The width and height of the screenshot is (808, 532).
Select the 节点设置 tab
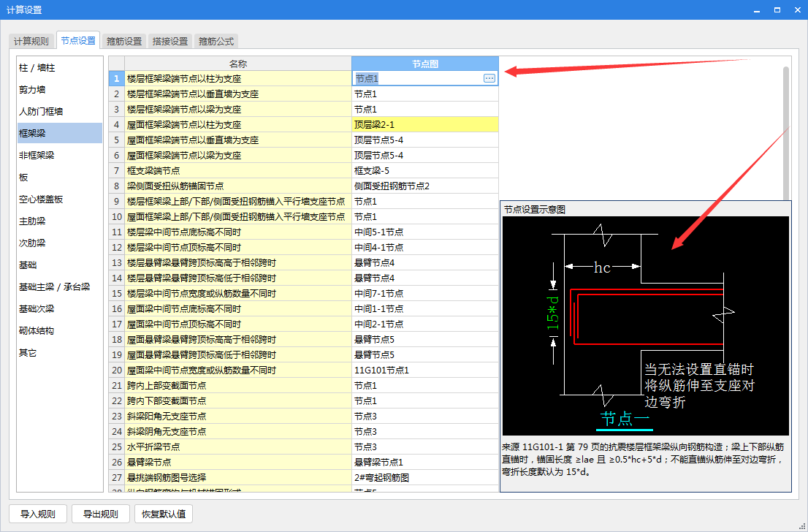78,40
